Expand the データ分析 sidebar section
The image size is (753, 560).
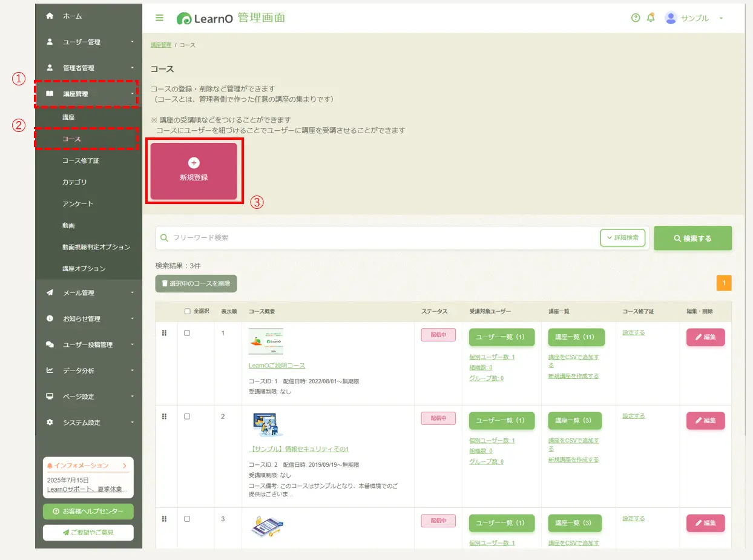pos(88,371)
